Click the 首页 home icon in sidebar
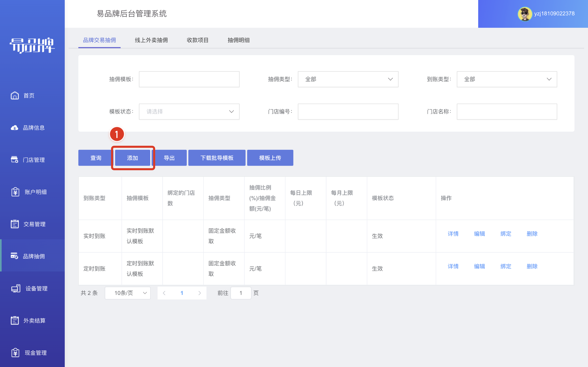588x367 pixels. 14,95
